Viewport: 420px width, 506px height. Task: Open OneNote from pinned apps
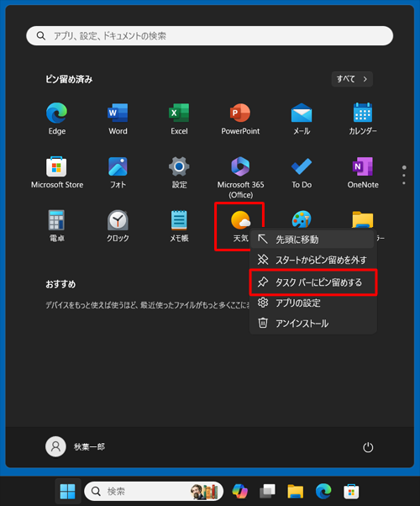click(363, 172)
